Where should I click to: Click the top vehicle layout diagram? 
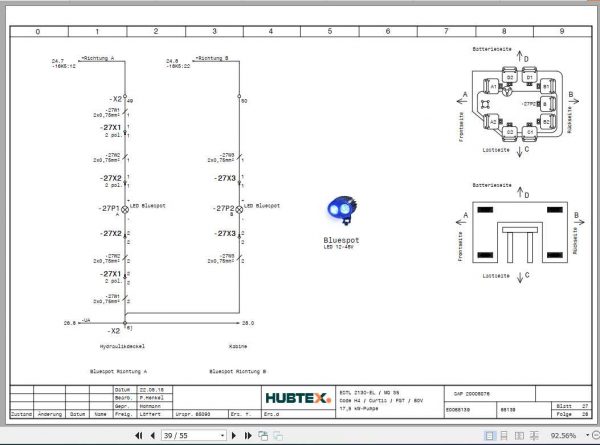[x=518, y=103]
